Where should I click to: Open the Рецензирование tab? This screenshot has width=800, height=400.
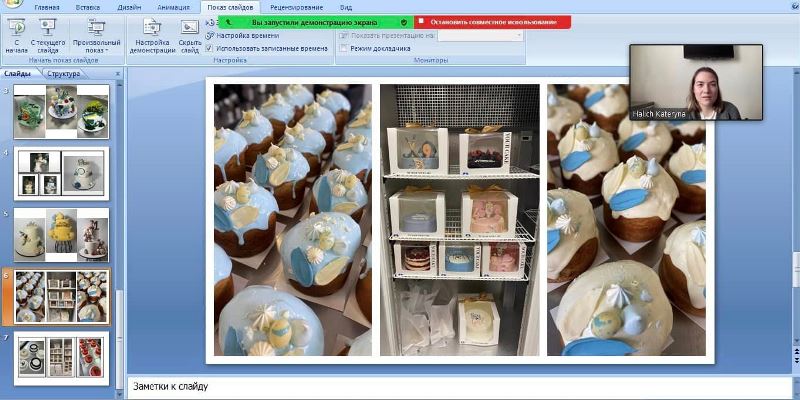point(296,8)
